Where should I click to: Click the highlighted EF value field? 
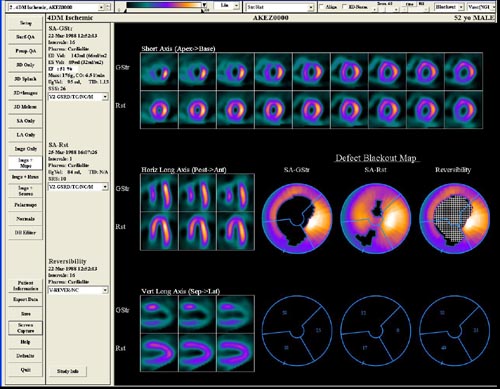tap(63, 69)
